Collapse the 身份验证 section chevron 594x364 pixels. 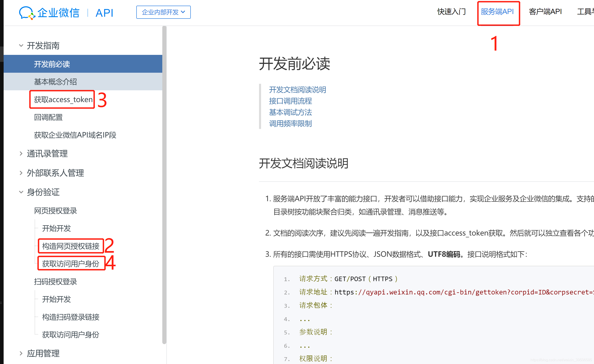tap(21, 192)
